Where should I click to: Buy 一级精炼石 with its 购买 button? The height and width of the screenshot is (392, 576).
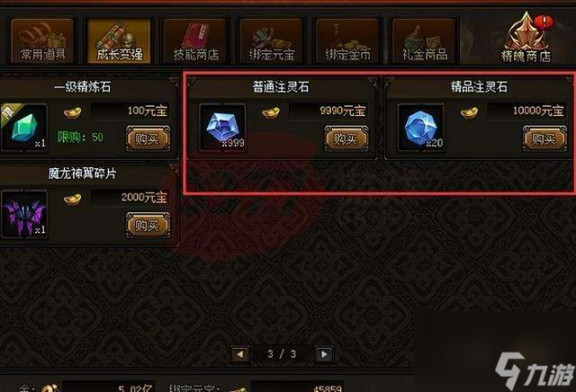tap(148, 138)
